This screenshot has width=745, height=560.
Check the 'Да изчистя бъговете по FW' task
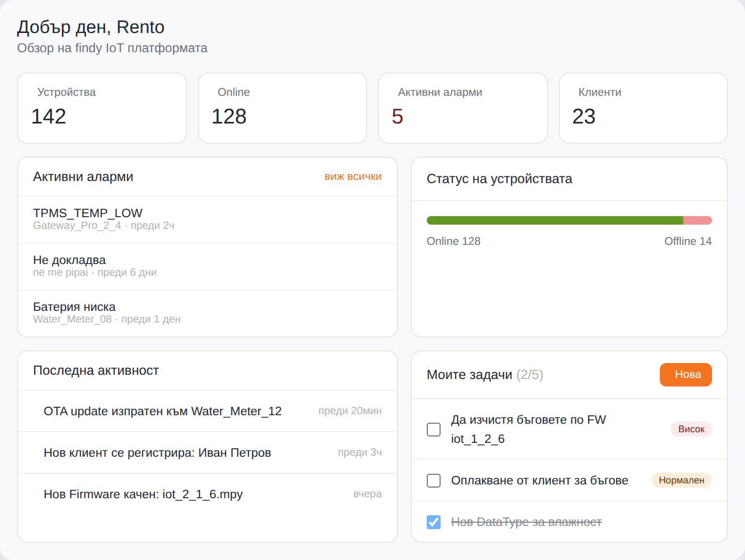pyautogui.click(x=434, y=429)
